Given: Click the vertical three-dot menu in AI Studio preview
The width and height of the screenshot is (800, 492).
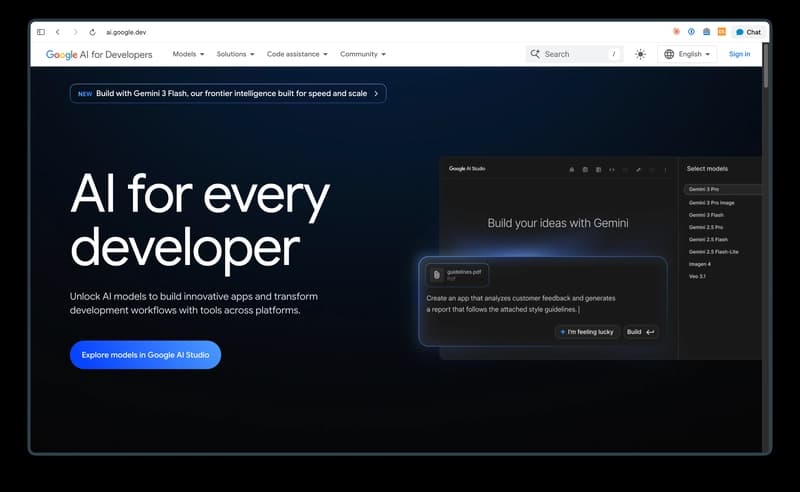Looking at the screenshot, I should pyautogui.click(x=665, y=169).
